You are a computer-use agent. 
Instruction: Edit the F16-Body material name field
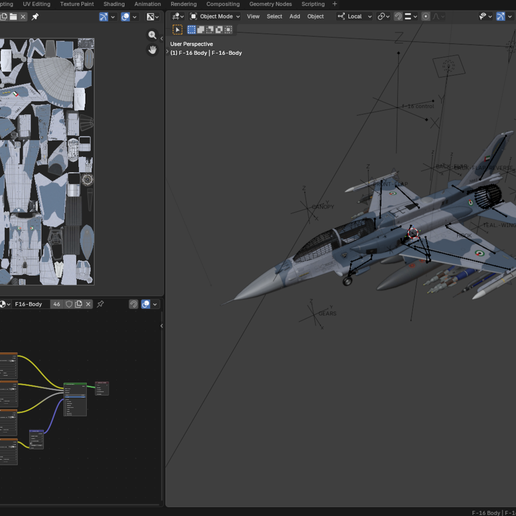(31, 304)
